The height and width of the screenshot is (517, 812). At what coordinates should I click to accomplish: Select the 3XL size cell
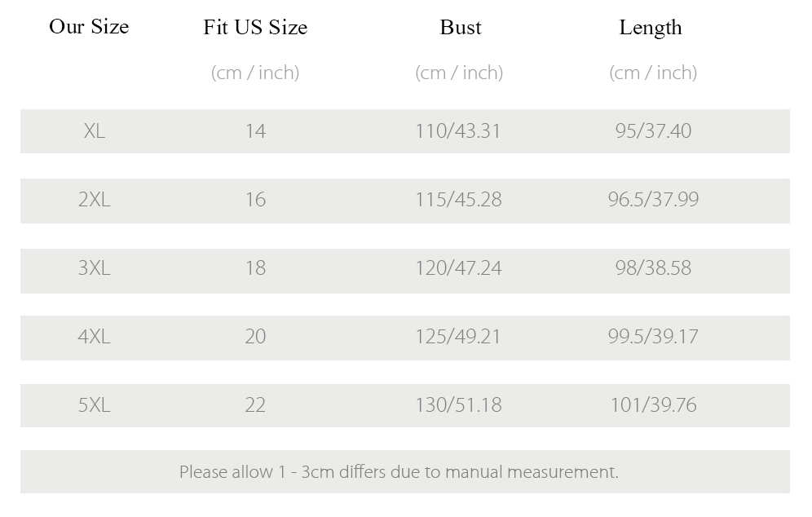click(x=95, y=267)
